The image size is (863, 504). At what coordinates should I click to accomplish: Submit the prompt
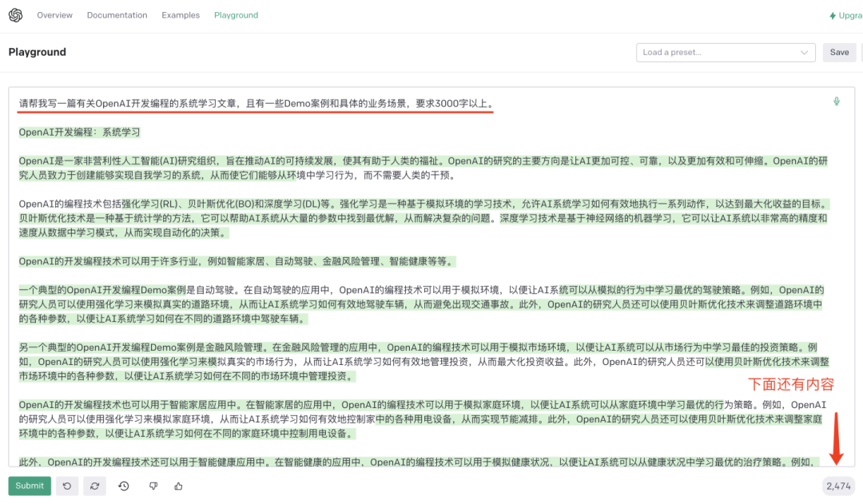click(30, 486)
